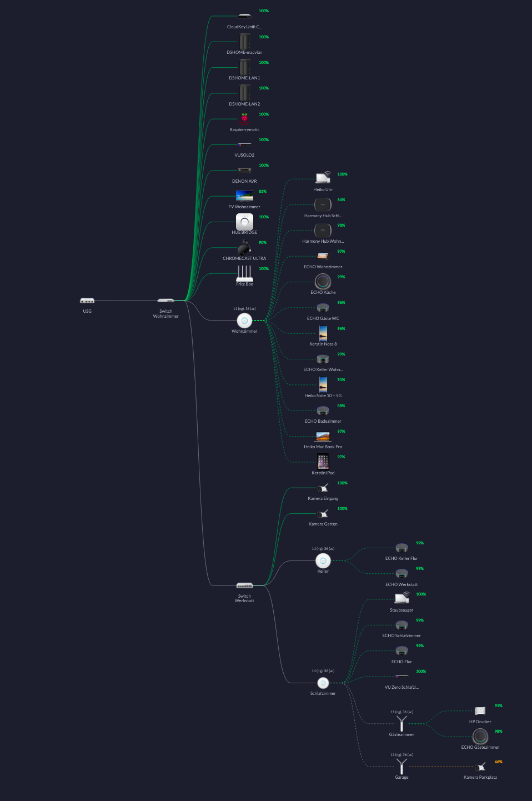The image size is (532, 801).
Task: Click the 88% value above ECHO Badezimmer
Action: (x=341, y=406)
